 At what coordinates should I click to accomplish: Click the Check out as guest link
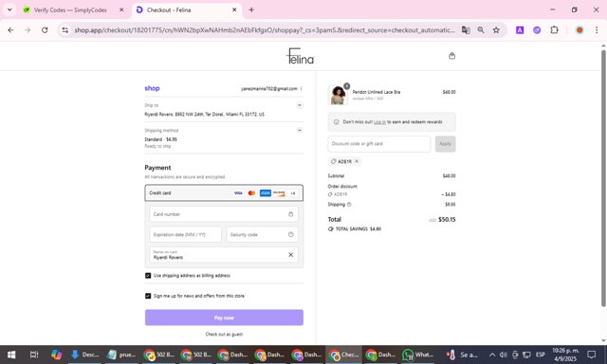click(x=224, y=335)
